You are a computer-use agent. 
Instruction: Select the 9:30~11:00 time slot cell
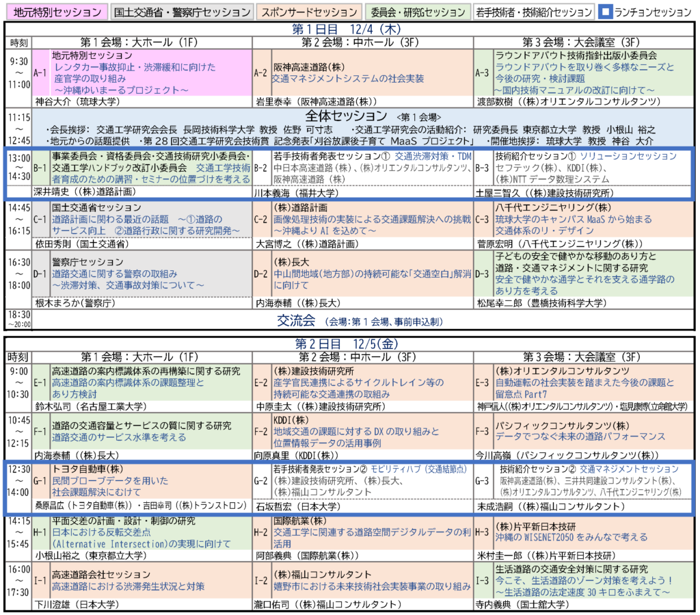point(18,72)
